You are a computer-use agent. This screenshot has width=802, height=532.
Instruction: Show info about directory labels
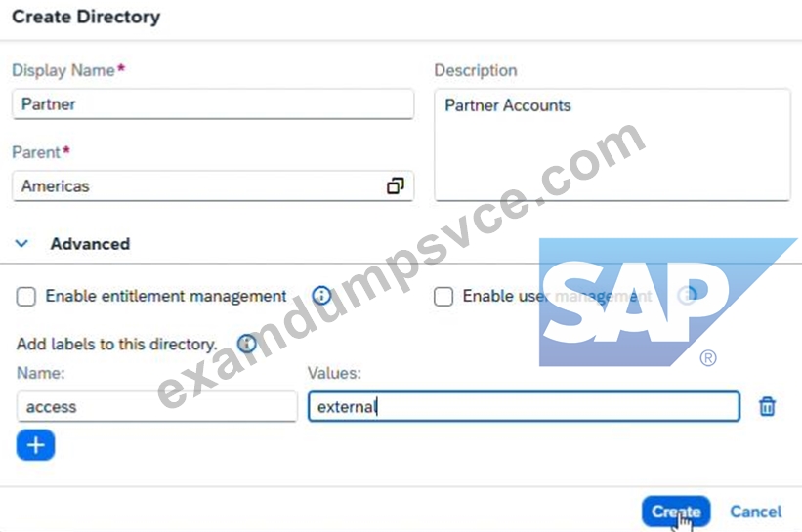(x=246, y=344)
